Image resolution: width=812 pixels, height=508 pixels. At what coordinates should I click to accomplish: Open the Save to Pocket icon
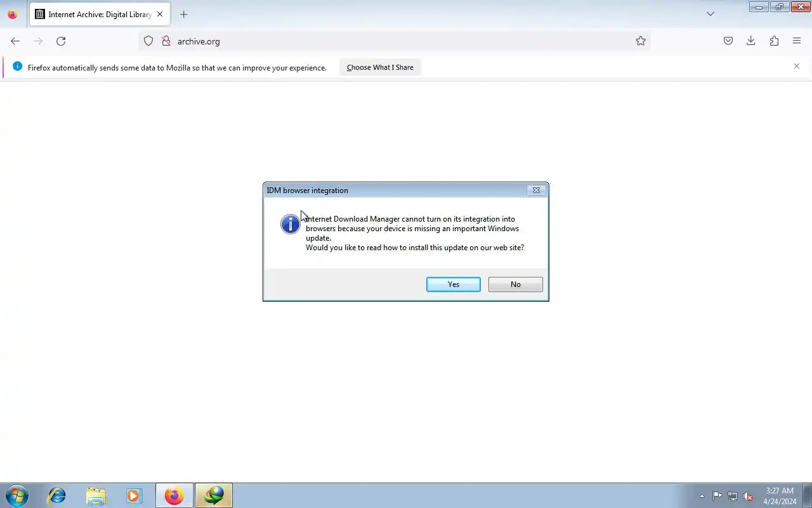[728, 41]
